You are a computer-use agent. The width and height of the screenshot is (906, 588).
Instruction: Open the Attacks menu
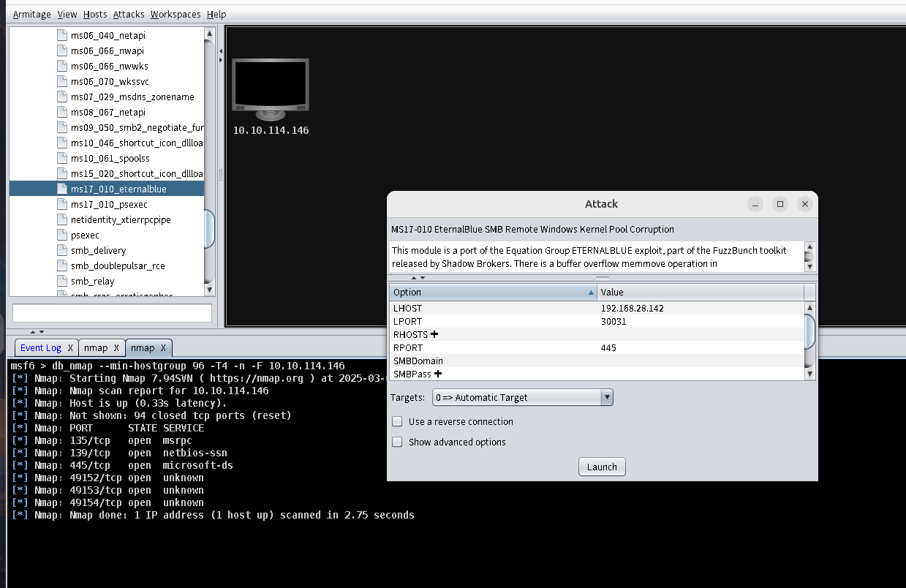tap(129, 14)
